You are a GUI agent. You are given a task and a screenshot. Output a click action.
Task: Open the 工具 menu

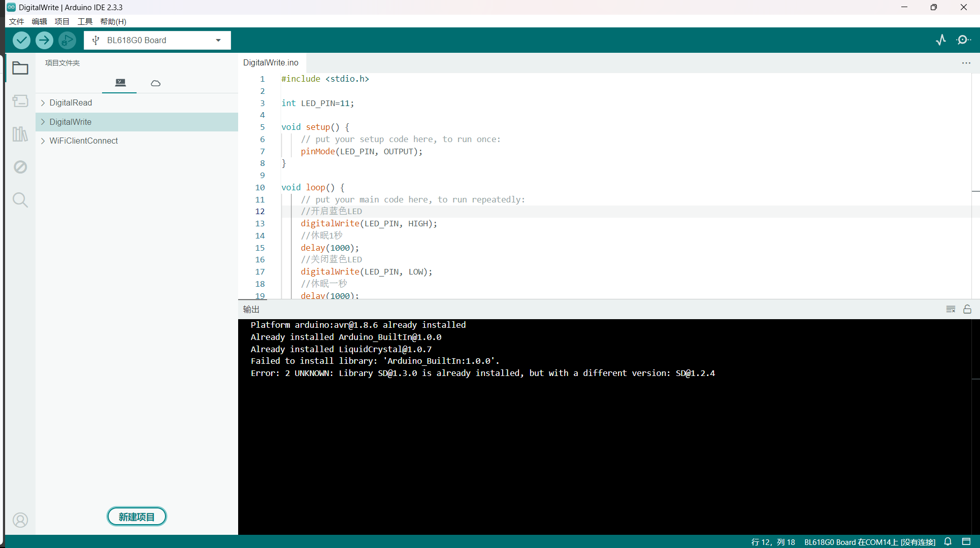85,21
